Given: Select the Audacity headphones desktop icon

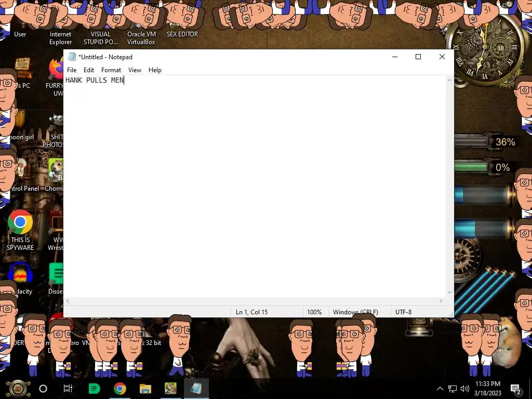Looking at the screenshot, I should (x=20, y=278).
